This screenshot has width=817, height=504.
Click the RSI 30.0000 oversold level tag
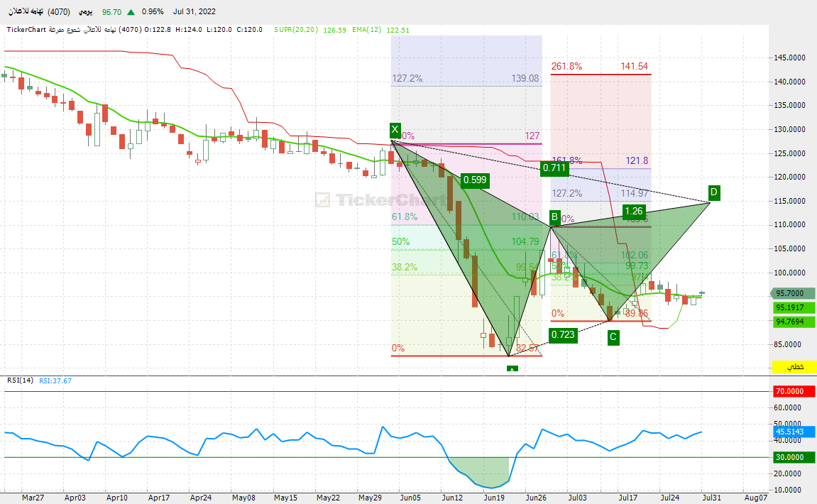pos(794,457)
